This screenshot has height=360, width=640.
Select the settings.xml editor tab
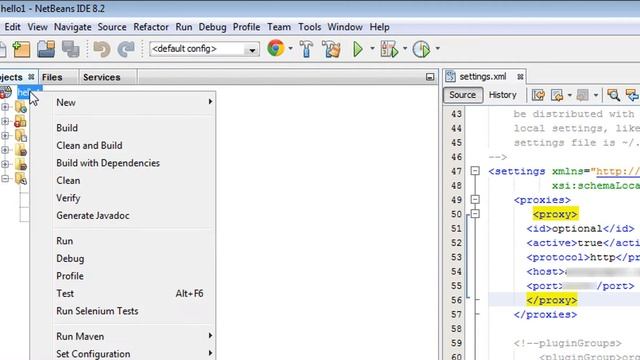(482, 76)
